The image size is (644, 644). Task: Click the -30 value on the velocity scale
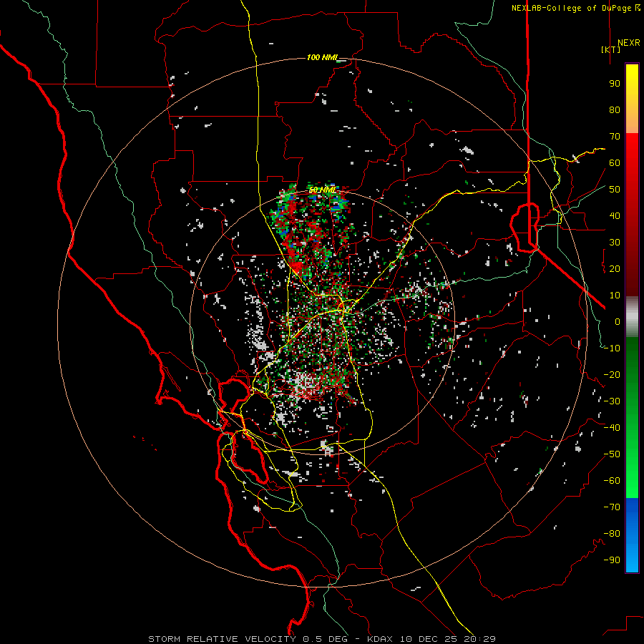tap(612, 401)
